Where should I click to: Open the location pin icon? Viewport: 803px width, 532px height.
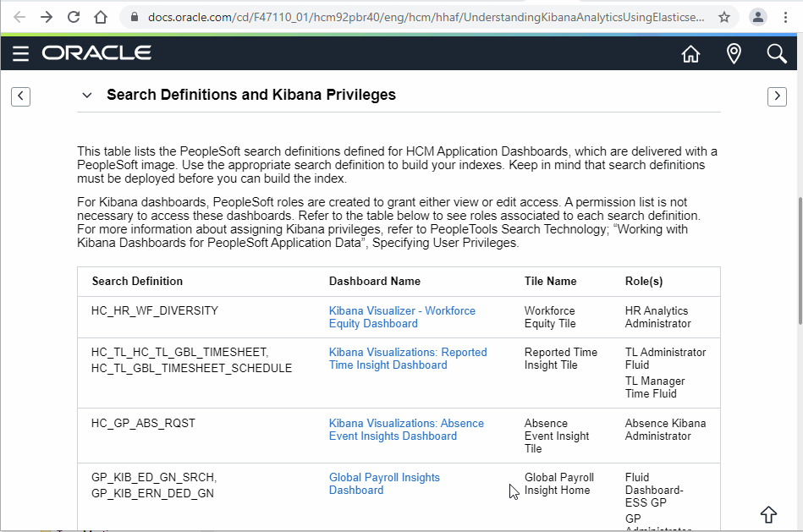point(734,54)
